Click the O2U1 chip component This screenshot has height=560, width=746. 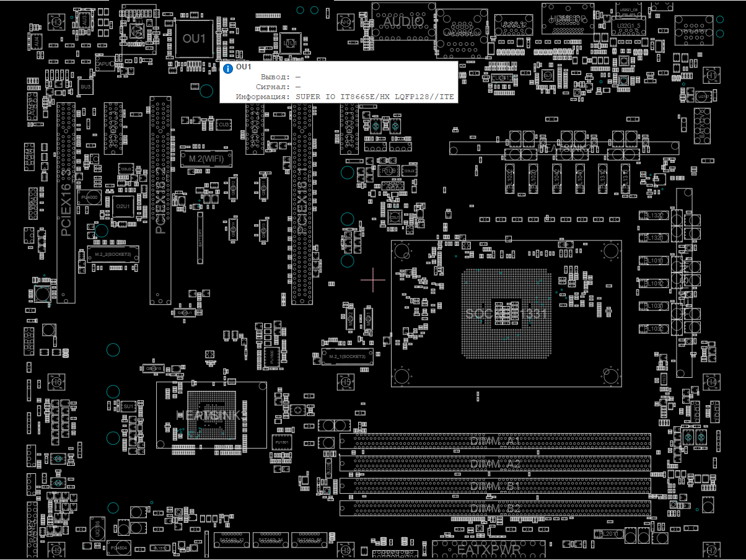coord(123,206)
